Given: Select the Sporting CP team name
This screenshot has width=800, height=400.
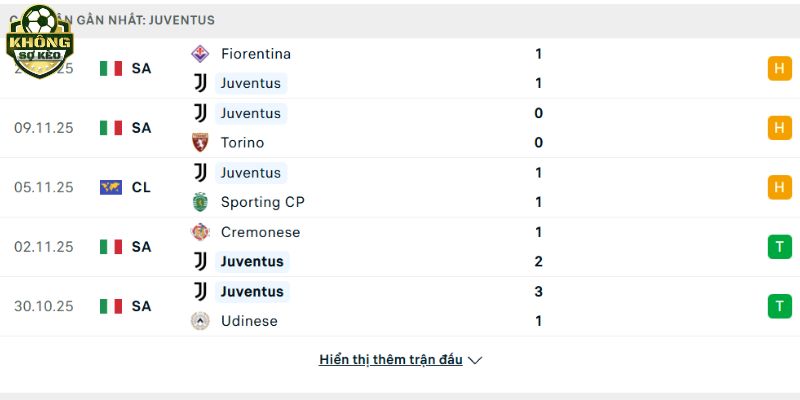Looking at the screenshot, I should 262,202.
